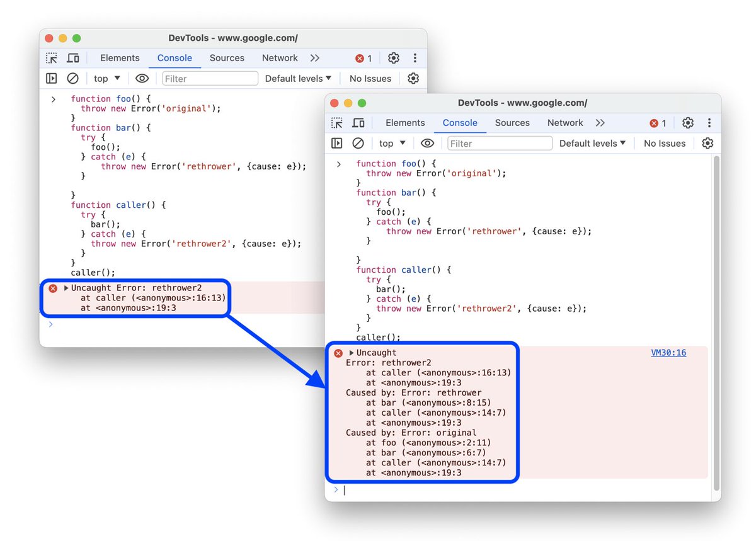The image size is (756, 541).
Task: Toggle device toolbar icon in front DevTools window
Action: point(358,123)
